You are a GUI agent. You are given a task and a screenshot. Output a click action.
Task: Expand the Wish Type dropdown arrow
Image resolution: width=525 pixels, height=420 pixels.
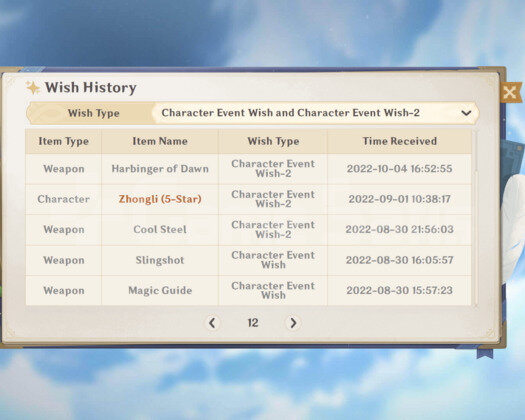[466, 113]
